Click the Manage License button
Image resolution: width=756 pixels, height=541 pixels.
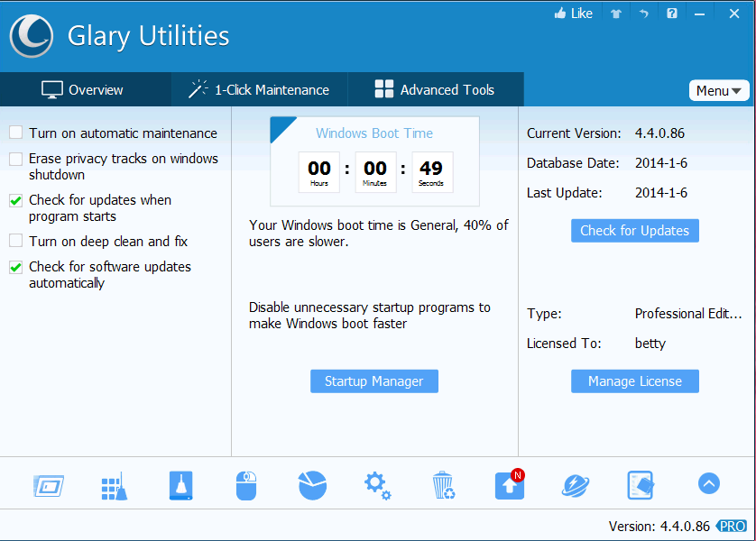pos(634,381)
